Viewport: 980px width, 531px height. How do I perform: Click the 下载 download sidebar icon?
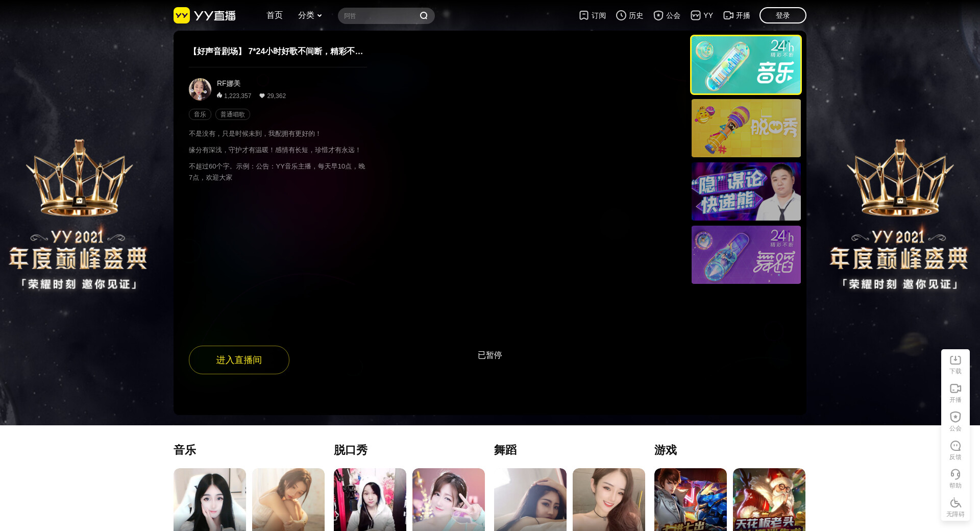coord(955,365)
